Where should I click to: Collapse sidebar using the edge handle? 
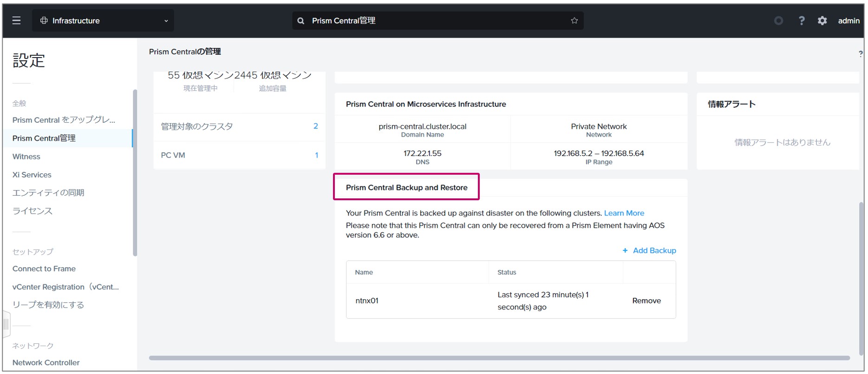click(6, 324)
